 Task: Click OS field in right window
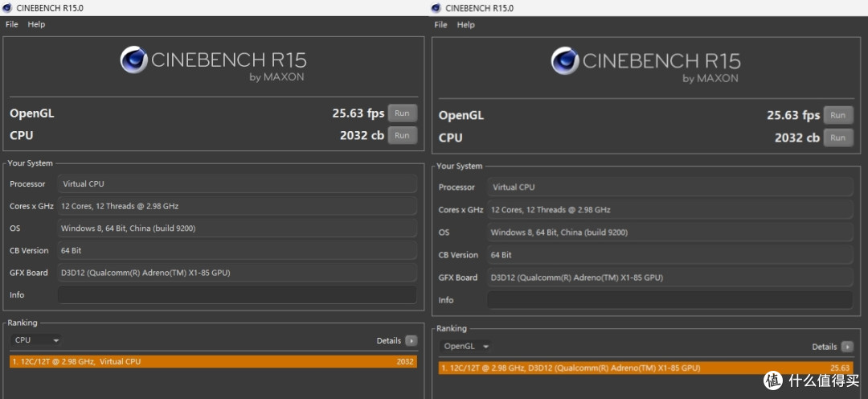pos(669,232)
